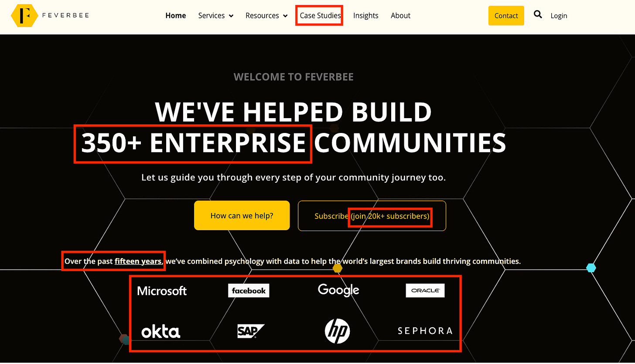Click the Login link

point(559,16)
